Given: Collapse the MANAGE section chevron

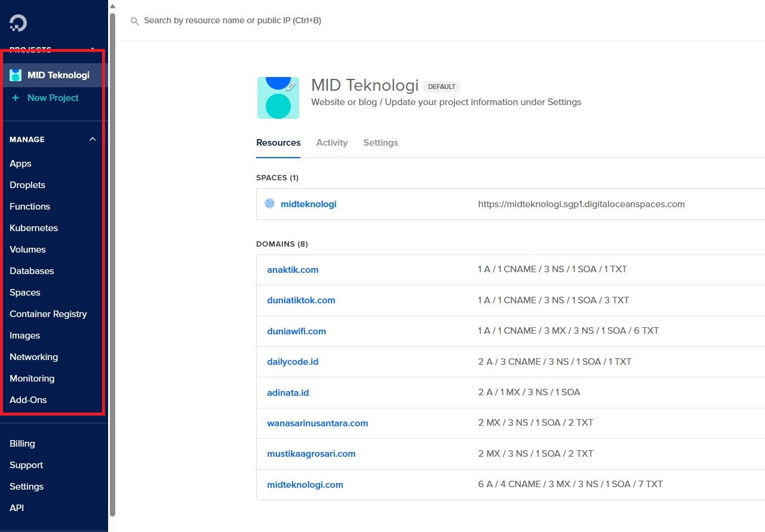Looking at the screenshot, I should 92,139.
